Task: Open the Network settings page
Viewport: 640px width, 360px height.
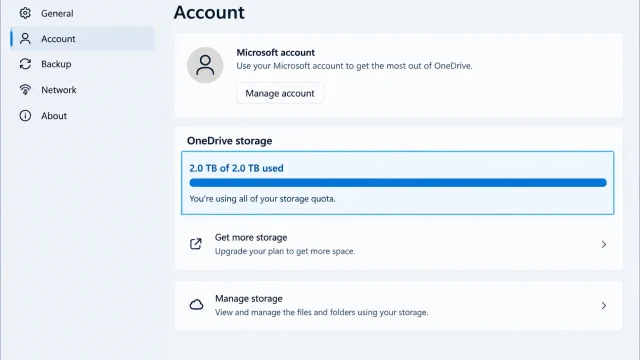Action: pos(82,90)
